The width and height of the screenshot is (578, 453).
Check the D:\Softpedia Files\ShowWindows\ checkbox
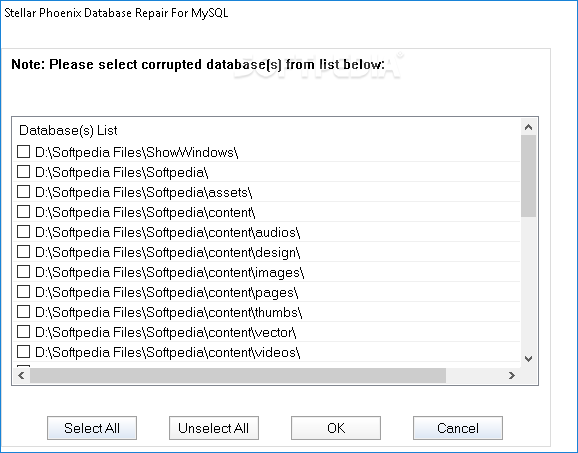point(24,151)
